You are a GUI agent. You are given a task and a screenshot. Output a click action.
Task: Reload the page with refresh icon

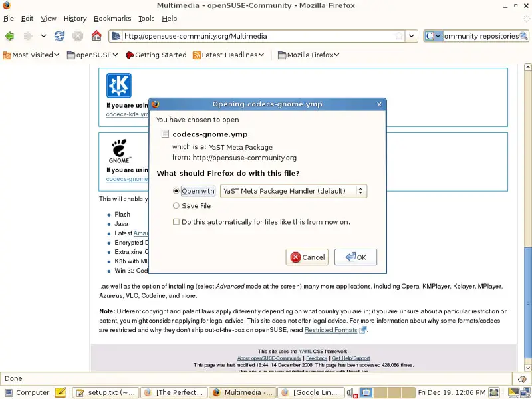(x=59, y=36)
